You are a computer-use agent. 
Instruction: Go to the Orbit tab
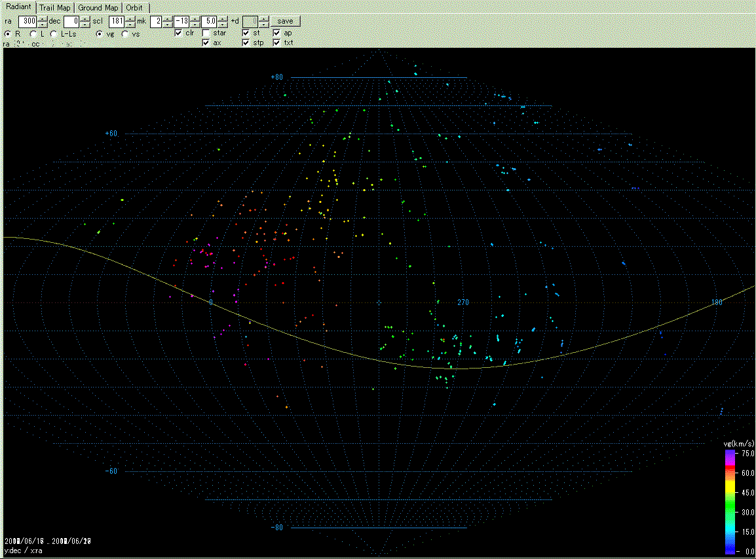coord(134,8)
